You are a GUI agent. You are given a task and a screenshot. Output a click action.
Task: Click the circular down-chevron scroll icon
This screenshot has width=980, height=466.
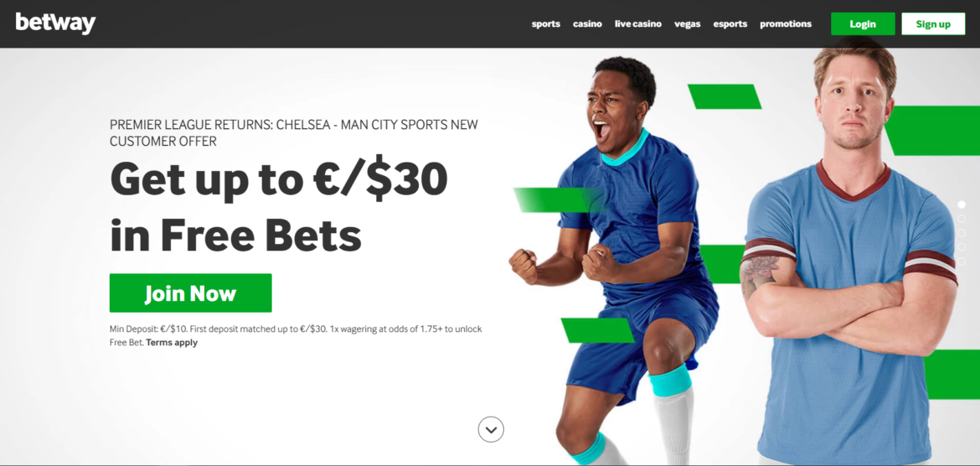pyautogui.click(x=491, y=430)
